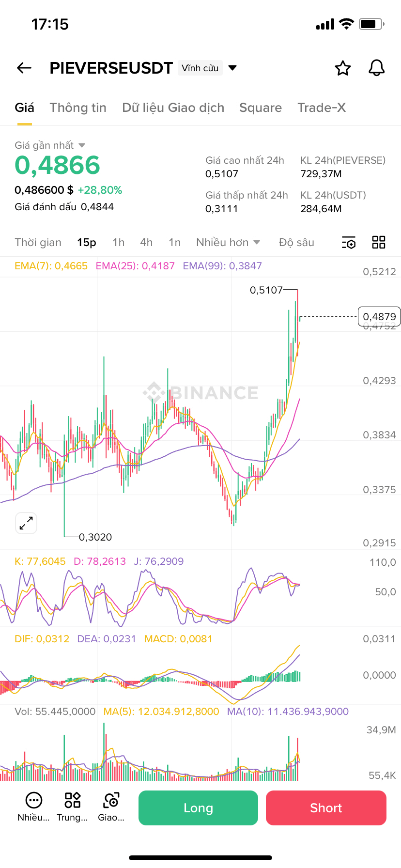The image size is (401, 868).
Task: Tap D: 78,2613 KDJ value
Action: point(100,561)
